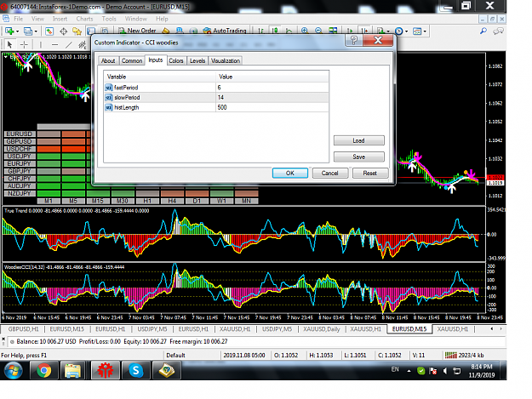Screen dimensions: 532x399
Task: Click the OK button in the dialog
Action: [290, 173]
